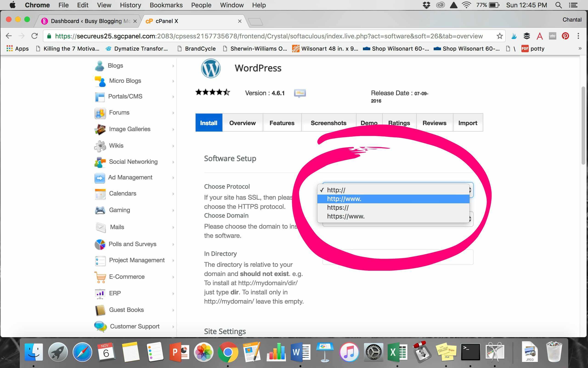Image resolution: width=588 pixels, height=368 pixels.
Task: Switch to the Install tab
Action: pyautogui.click(x=209, y=123)
